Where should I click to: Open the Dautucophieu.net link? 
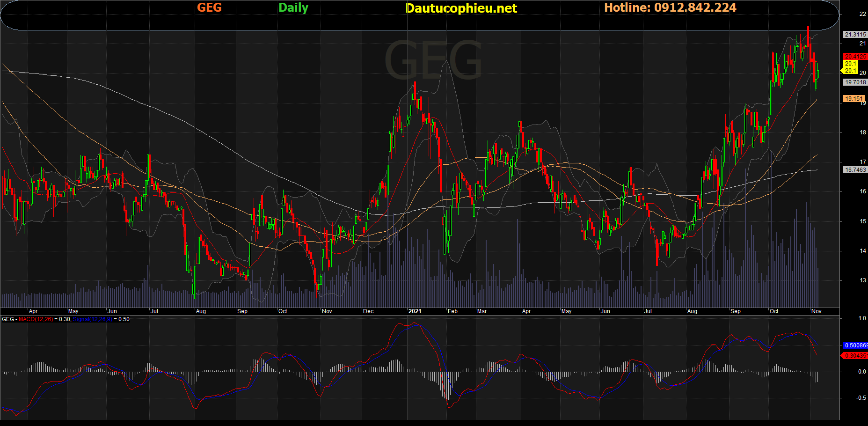(x=461, y=8)
